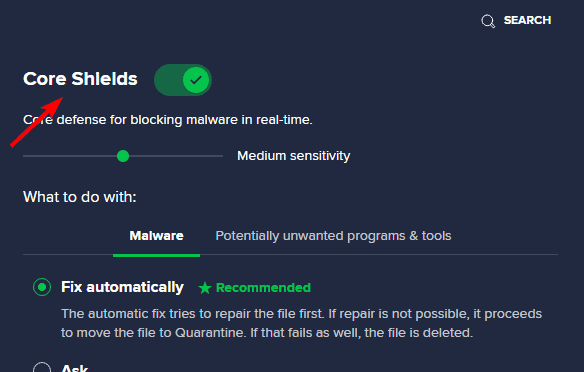The height and width of the screenshot is (372, 584).
Task: Set high sensitivity at slider's right end
Action: [x=221, y=156]
